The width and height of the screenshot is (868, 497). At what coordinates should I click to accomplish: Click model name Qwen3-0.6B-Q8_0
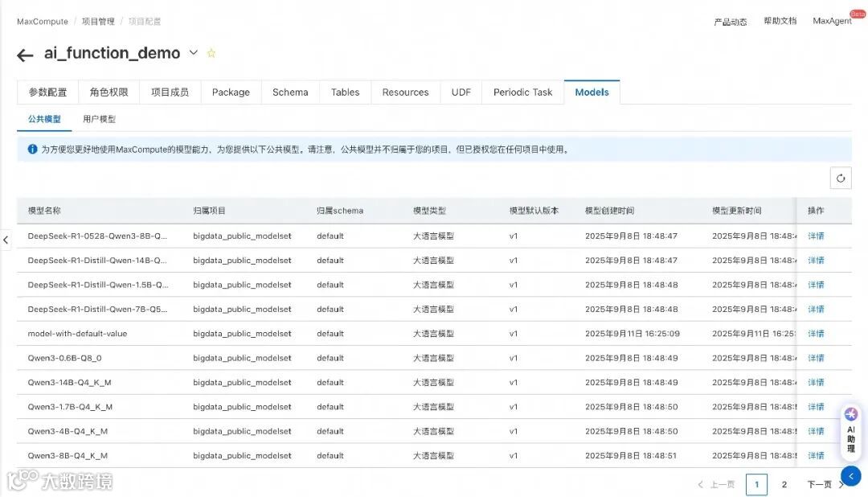pyautogui.click(x=65, y=357)
